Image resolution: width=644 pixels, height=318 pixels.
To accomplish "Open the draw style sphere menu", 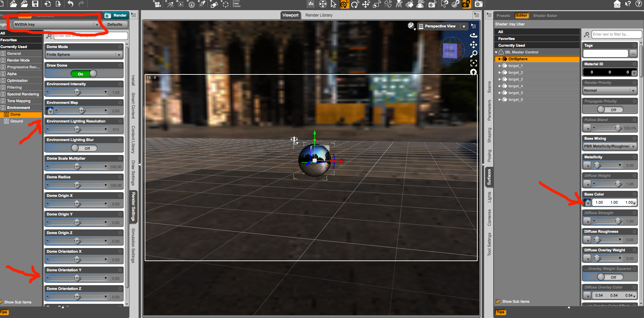I will pos(411,26).
